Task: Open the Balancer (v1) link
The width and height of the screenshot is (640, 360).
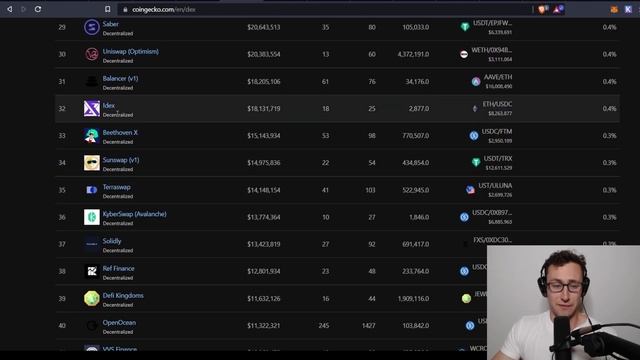Action: 120,78
